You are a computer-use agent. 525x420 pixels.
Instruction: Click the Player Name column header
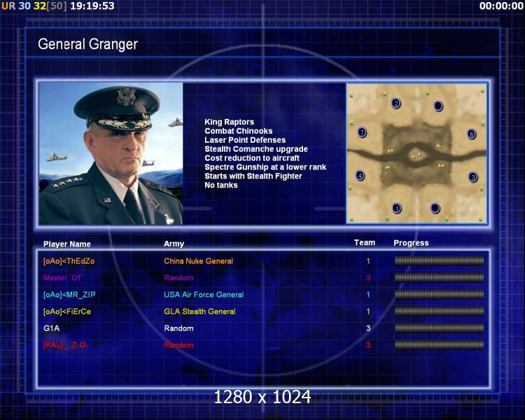[67, 244]
